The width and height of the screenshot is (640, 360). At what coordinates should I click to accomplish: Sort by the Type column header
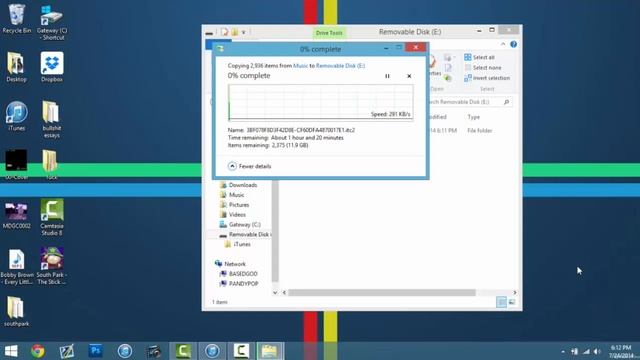coord(473,117)
